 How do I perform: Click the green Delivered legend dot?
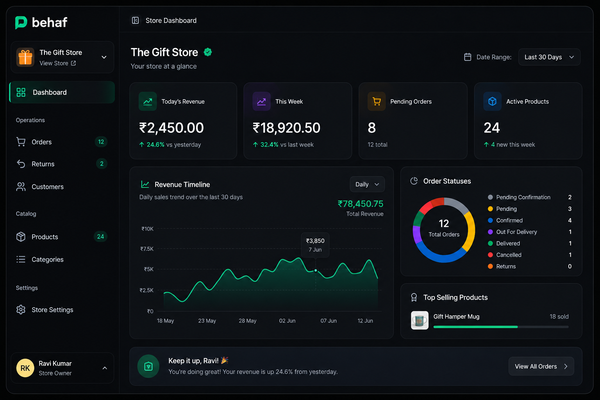[x=490, y=243]
